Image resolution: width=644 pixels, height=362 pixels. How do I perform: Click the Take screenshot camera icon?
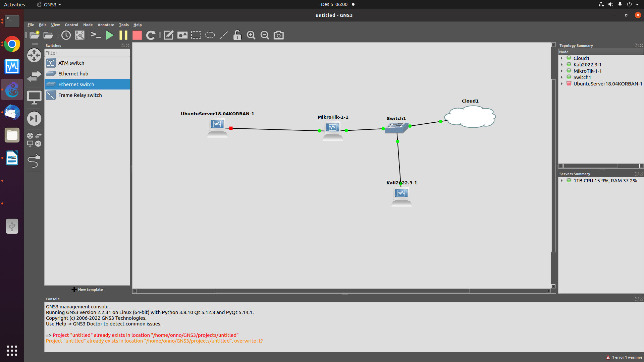click(278, 35)
